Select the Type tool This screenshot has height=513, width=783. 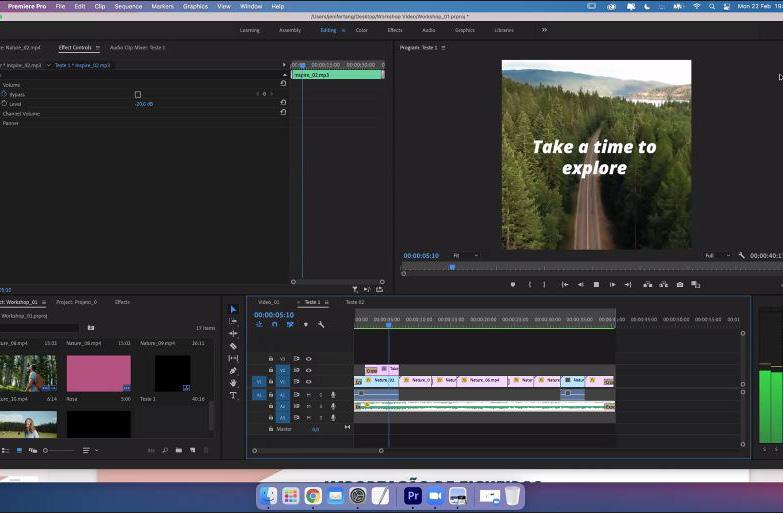point(233,395)
